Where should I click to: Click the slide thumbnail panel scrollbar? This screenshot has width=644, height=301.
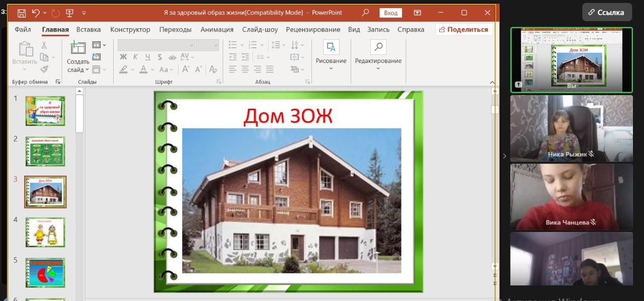pos(79,113)
